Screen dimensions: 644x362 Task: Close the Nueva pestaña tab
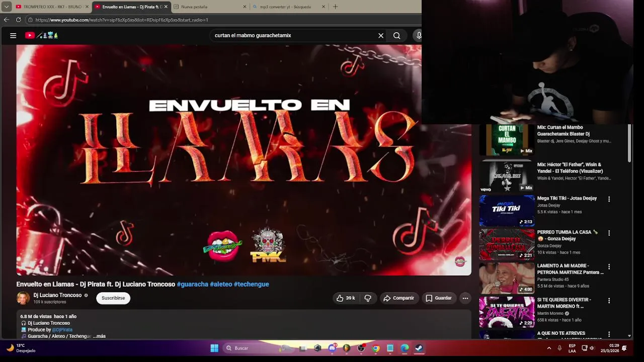coord(245,7)
